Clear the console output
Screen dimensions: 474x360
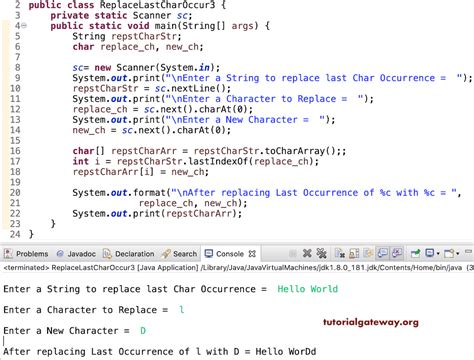click(340, 254)
